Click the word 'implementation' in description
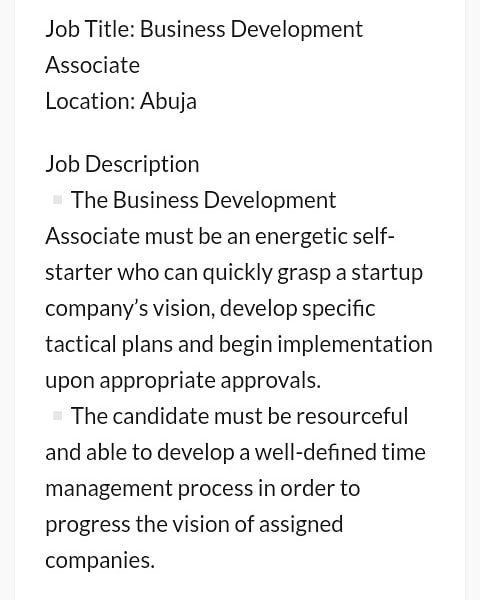 coord(355,344)
